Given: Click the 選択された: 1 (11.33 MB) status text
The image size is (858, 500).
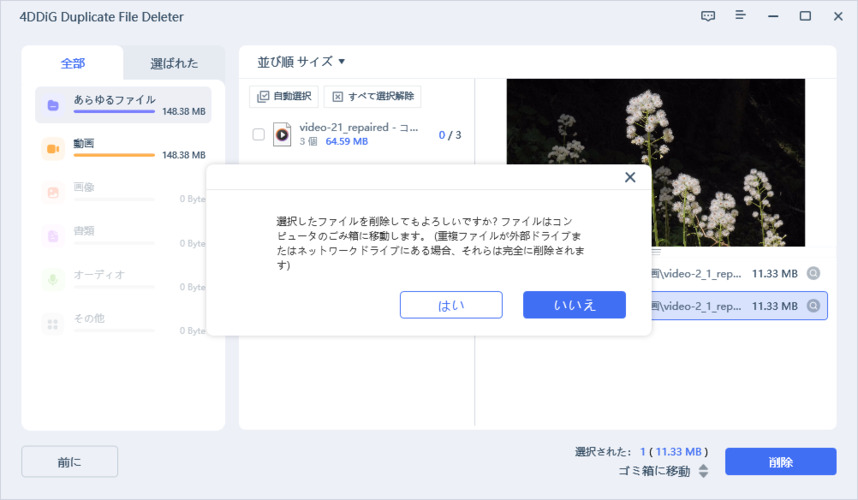Looking at the screenshot, I should click(641, 452).
